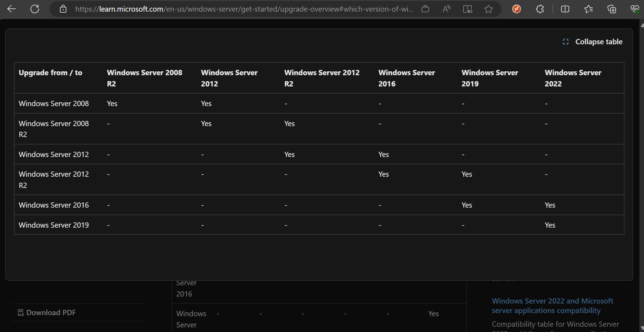Click "Yes" for Server 2016 to Server 2019
This screenshot has height=332, width=644.
(467, 205)
